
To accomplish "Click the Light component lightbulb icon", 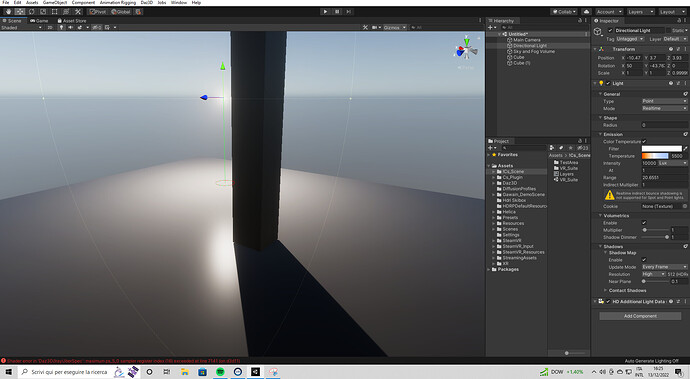I will (x=601, y=83).
